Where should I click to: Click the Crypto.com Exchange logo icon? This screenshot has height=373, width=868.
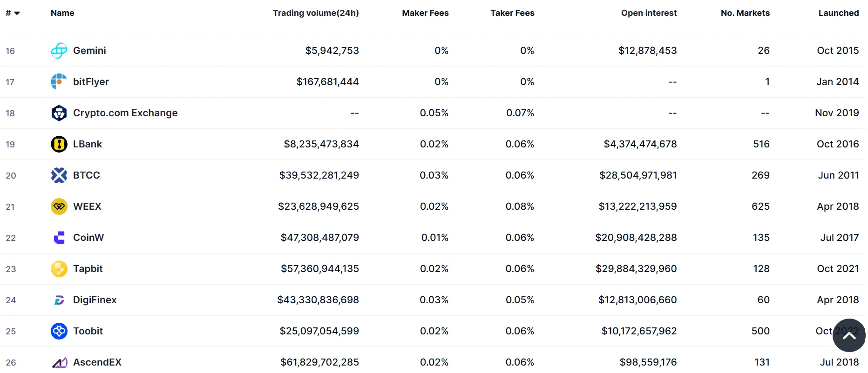coord(59,113)
